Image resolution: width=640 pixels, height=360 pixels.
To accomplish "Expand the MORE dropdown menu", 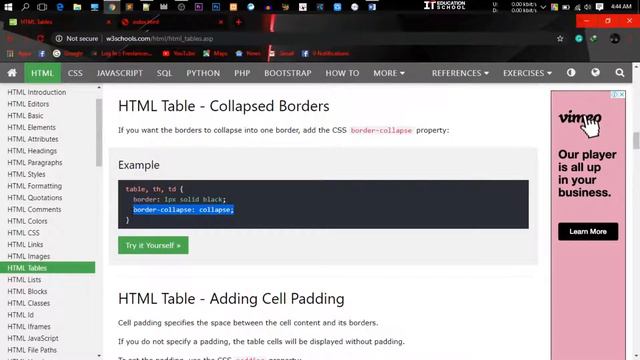I will 389,73.
